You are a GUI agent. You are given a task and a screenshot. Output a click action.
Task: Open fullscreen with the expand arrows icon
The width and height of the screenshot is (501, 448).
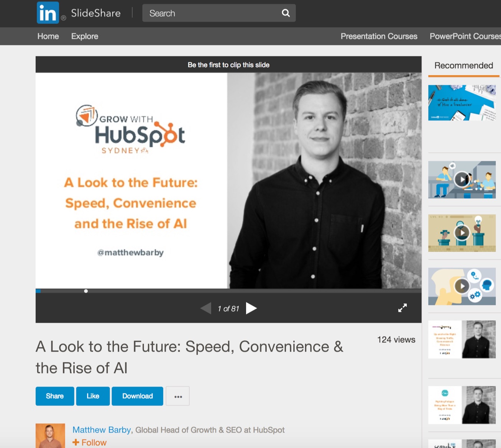(x=402, y=308)
